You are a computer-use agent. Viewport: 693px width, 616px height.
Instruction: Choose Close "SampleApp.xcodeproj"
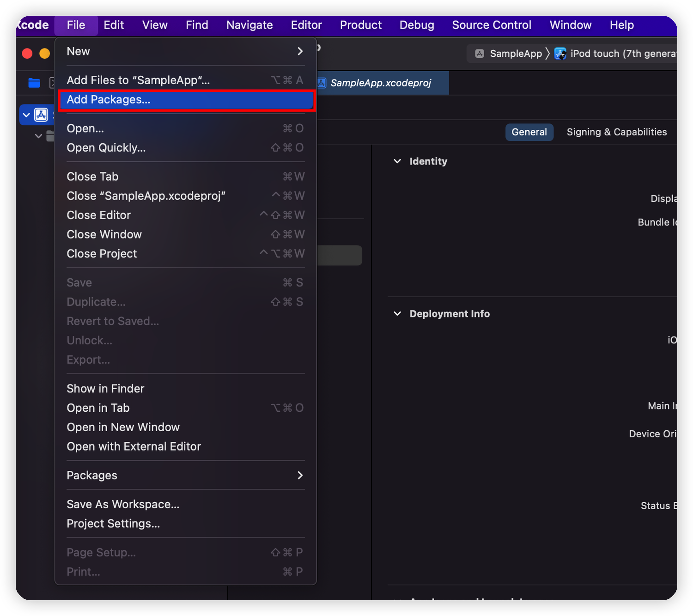coord(186,196)
